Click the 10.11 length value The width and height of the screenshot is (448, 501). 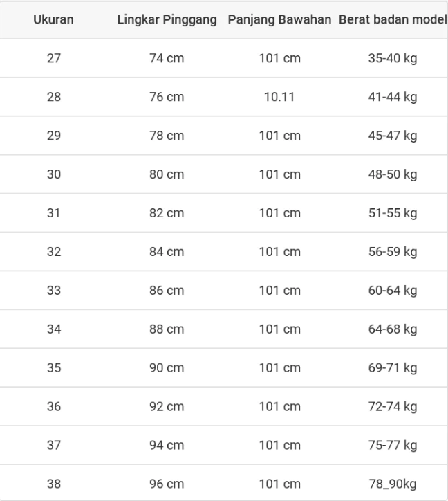279,97
